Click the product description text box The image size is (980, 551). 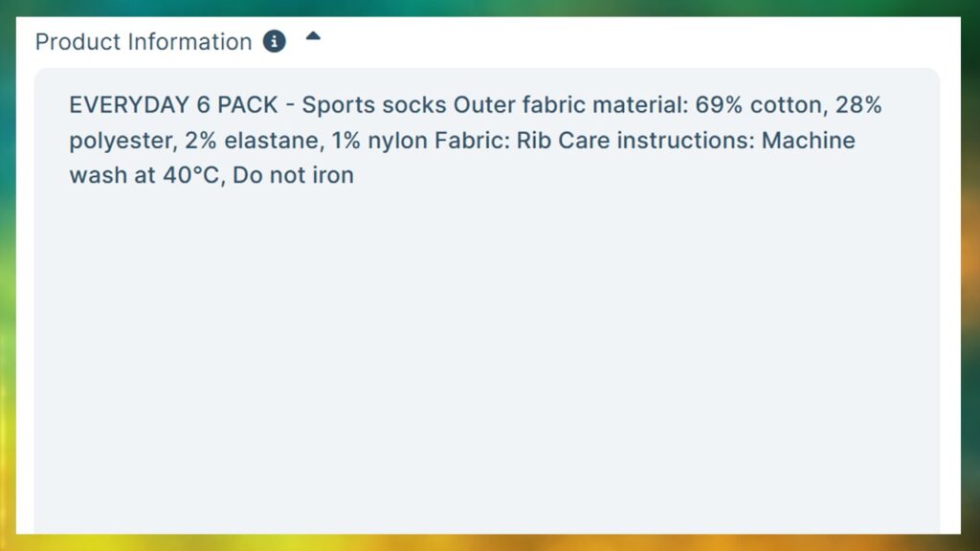(487, 301)
